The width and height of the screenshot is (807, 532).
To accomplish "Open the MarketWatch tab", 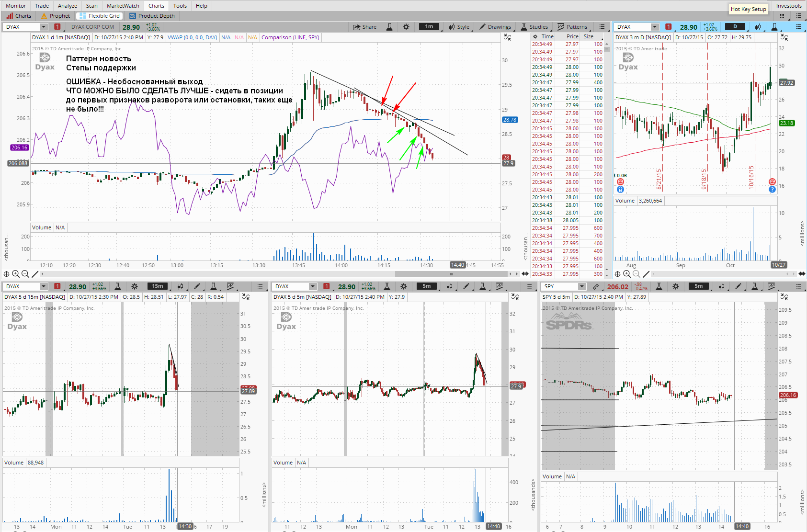I will (x=123, y=6).
